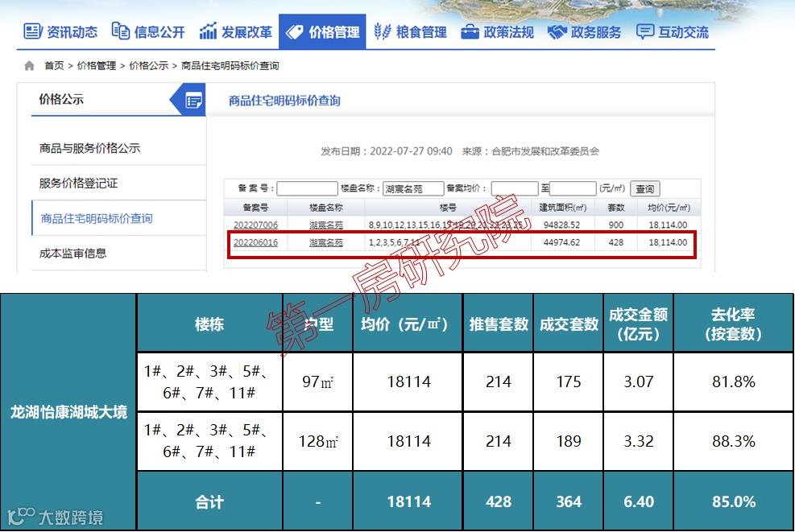Image resolution: width=795 pixels, height=532 pixels.
Task: Click the home icon in the breadcrumb
Action: (30, 65)
